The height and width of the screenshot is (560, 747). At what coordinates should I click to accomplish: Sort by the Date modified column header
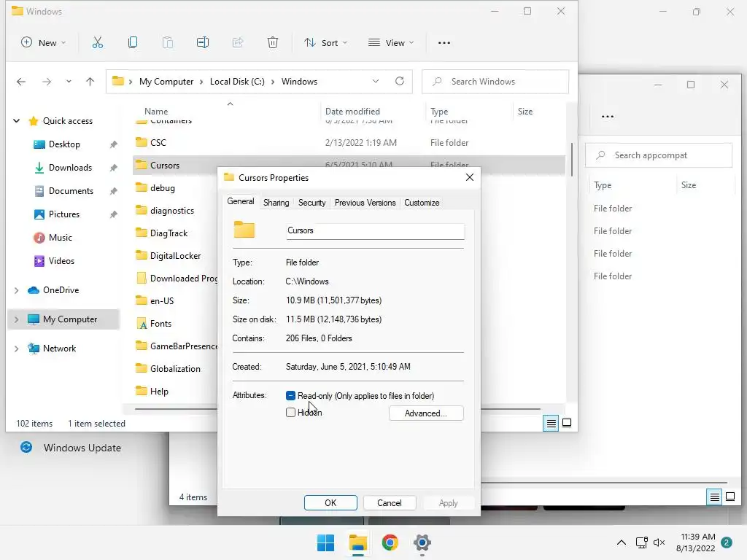coord(352,112)
